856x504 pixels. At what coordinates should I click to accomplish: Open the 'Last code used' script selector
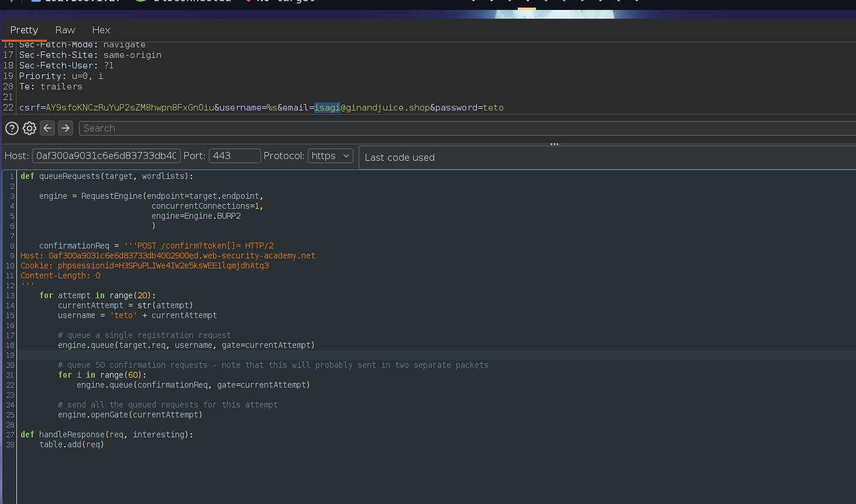coord(607,157)
